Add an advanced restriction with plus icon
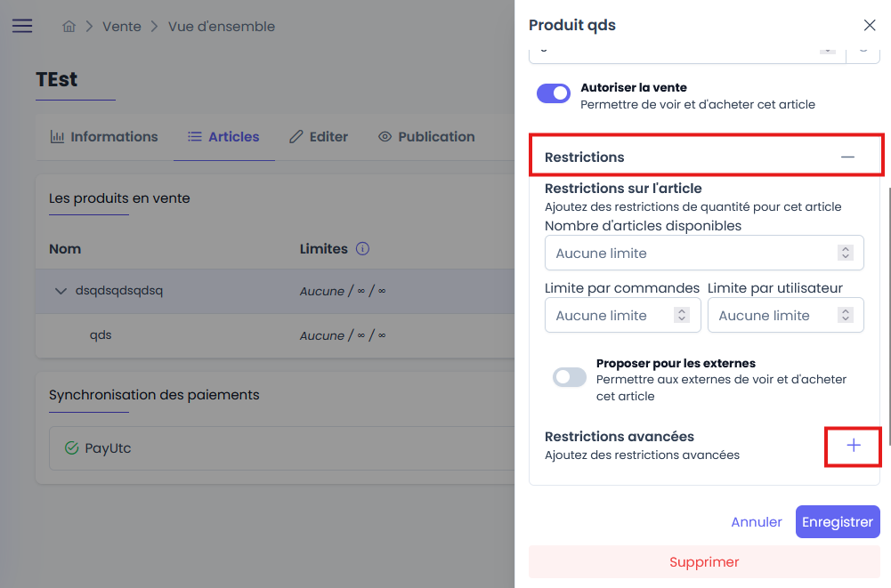Image resolution: width=891 pixels, height=588 pixels. click(853, 446)
